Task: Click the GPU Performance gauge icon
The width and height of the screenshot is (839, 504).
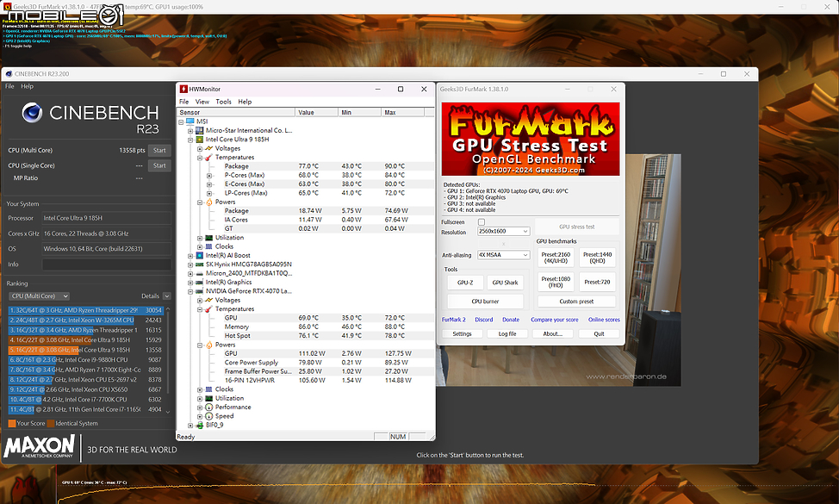Action: pos(209,408)
